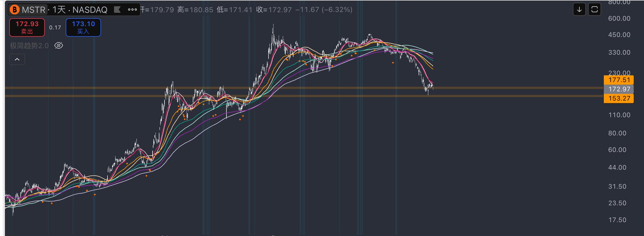Click the 110.00 level on the price axis
The height and width of the screenshot is (236, 644).
[x=619, y=115]
